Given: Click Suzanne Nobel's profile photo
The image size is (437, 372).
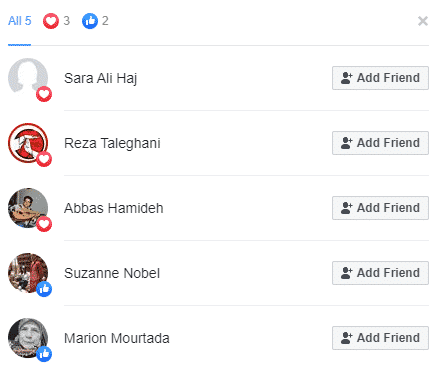Looking at the screenshot, I should [28, 273].
